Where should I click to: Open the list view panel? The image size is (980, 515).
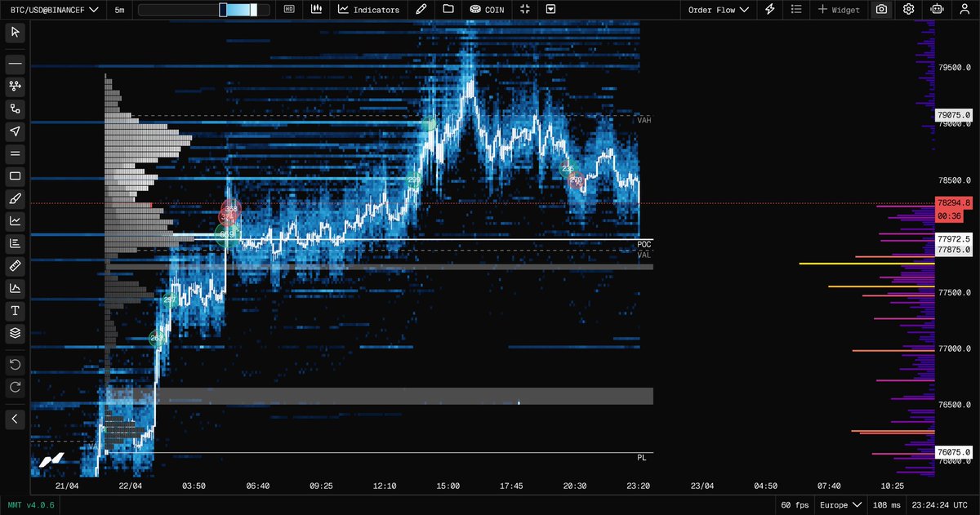tap(796, 10)
